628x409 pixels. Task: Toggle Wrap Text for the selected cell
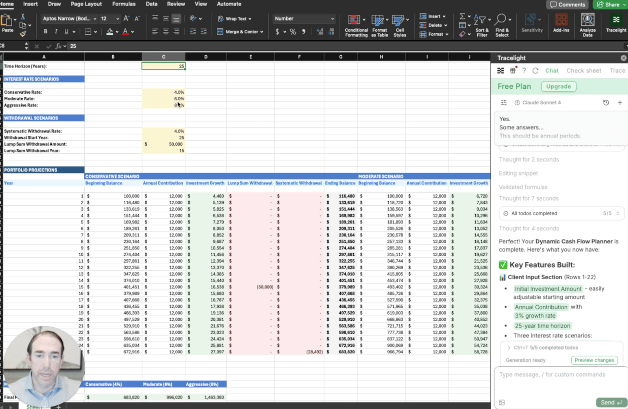pos(233,18)
